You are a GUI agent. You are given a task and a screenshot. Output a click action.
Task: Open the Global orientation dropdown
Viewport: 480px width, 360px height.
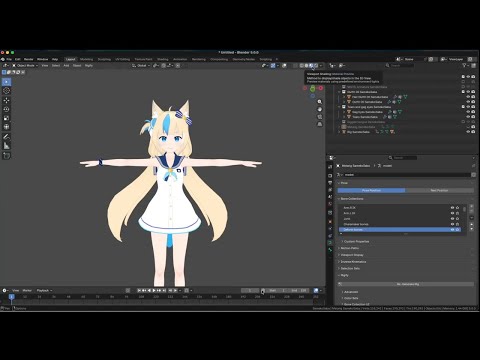coord(142,66)
